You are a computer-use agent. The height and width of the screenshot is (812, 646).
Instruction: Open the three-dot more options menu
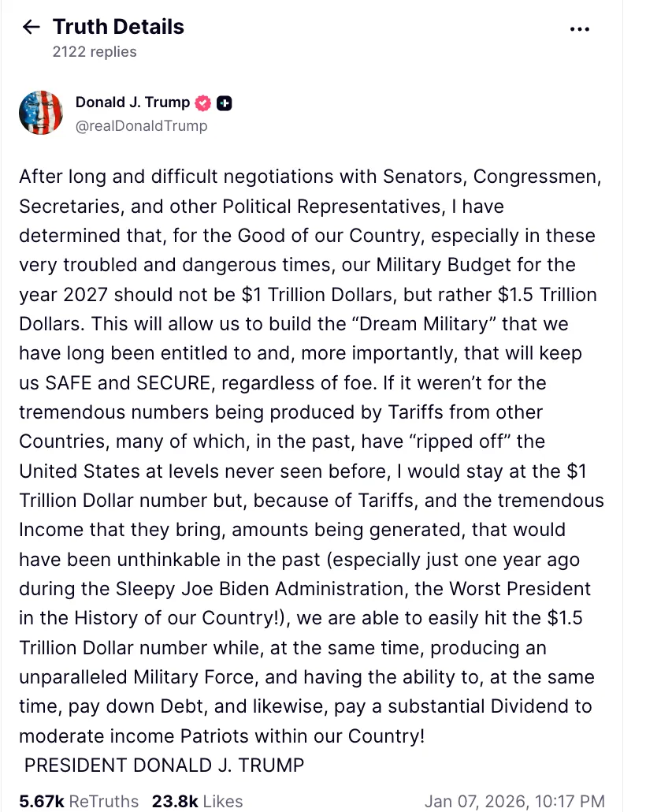click(579, 30)
